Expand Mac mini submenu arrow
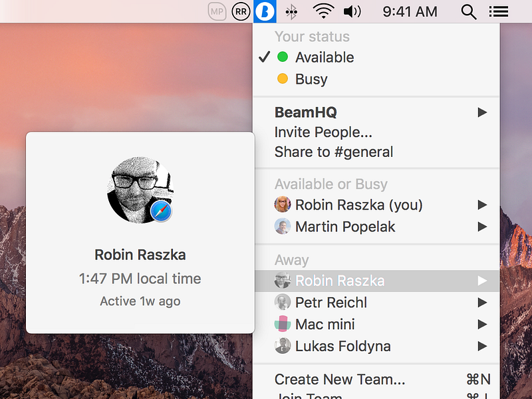 pyautogui.click(x=482, y=324)
